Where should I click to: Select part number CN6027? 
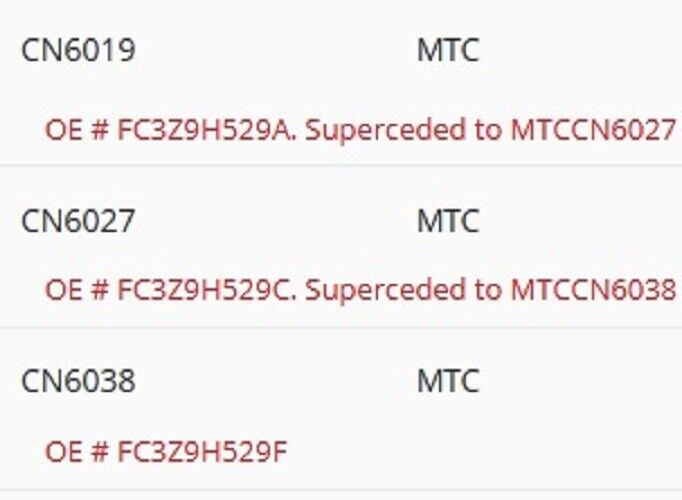[78, 221]
